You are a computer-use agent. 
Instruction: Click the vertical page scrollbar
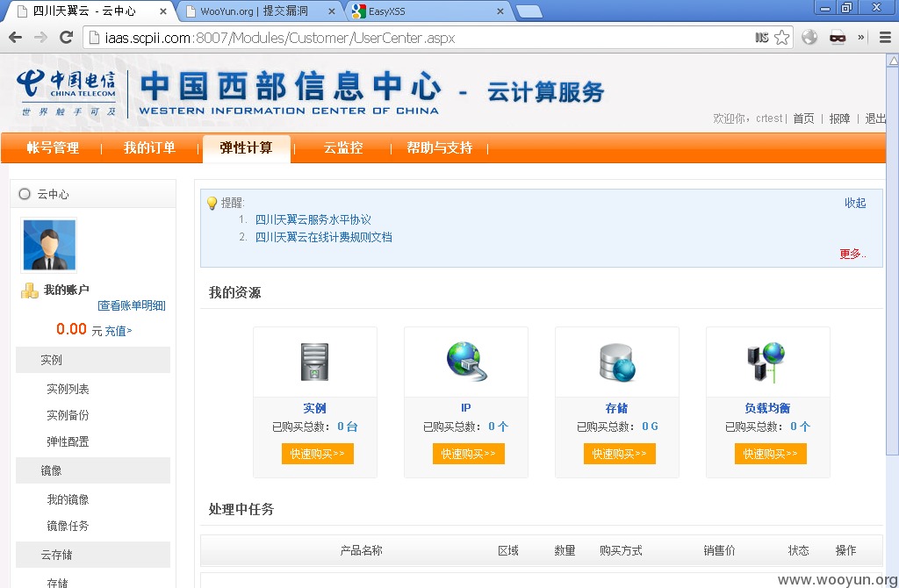pos(893,263)
